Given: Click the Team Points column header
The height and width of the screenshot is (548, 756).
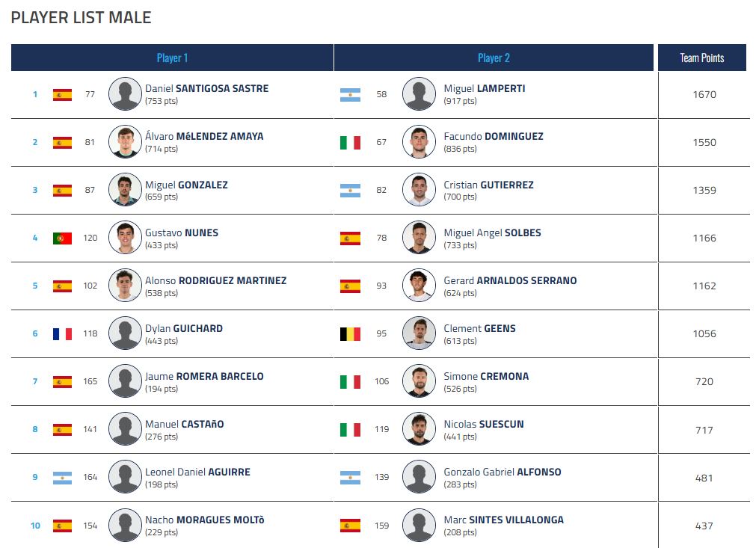Looking at the screenshot, I should [701, 58].
